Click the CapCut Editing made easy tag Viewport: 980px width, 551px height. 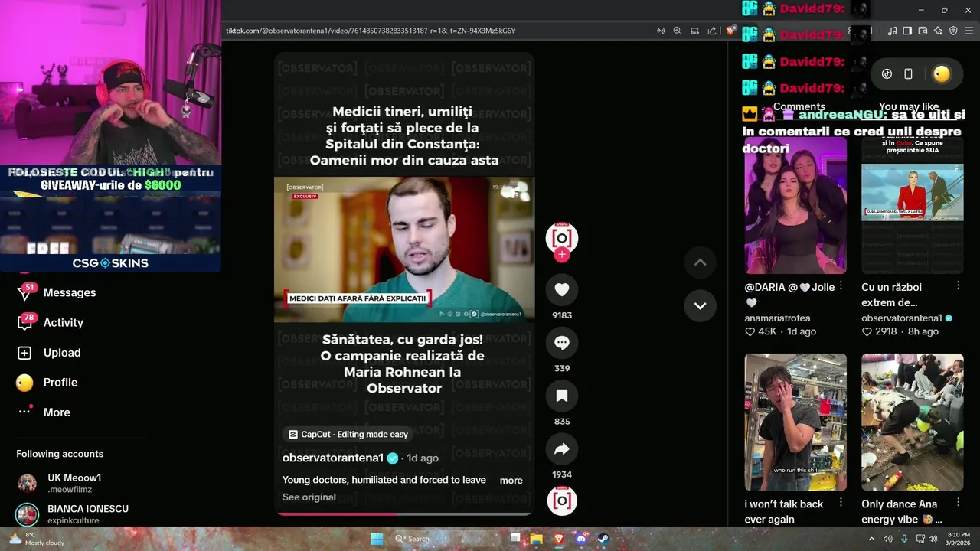pos(348,434)
